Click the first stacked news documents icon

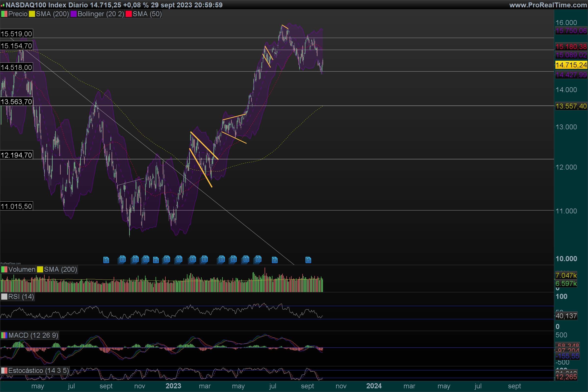click(122, 259)
